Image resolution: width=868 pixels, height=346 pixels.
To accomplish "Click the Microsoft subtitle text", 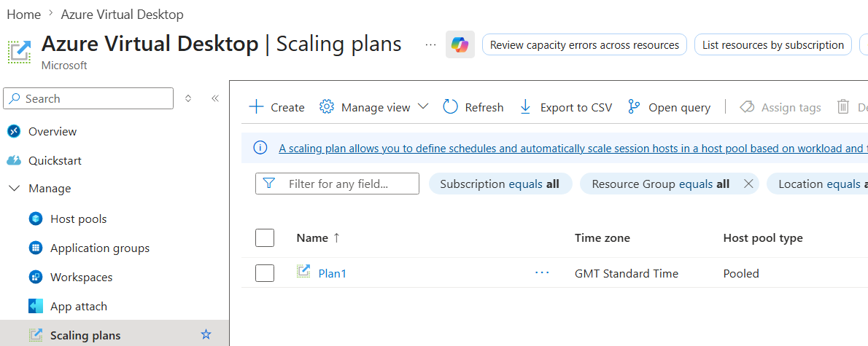I will click(64, 66).
